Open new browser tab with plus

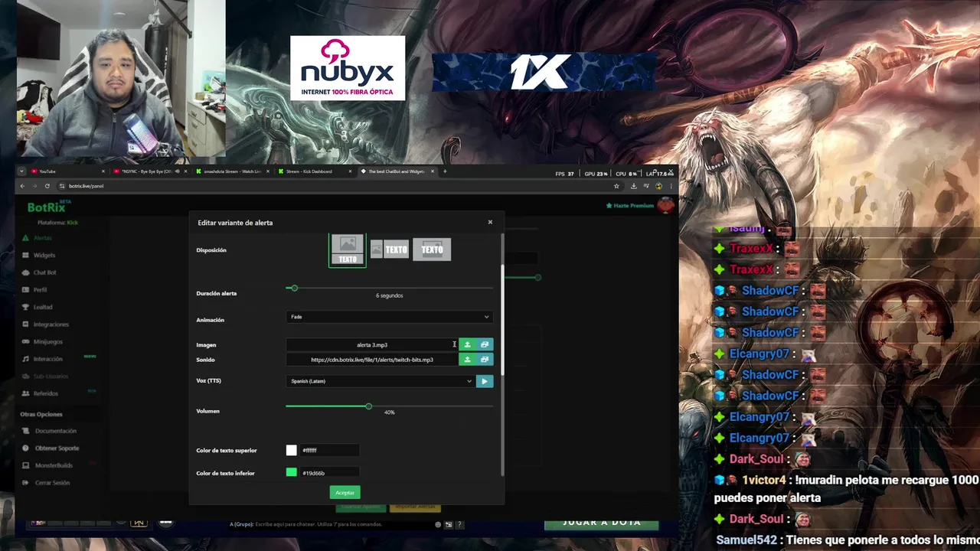(x=445, y=171)
